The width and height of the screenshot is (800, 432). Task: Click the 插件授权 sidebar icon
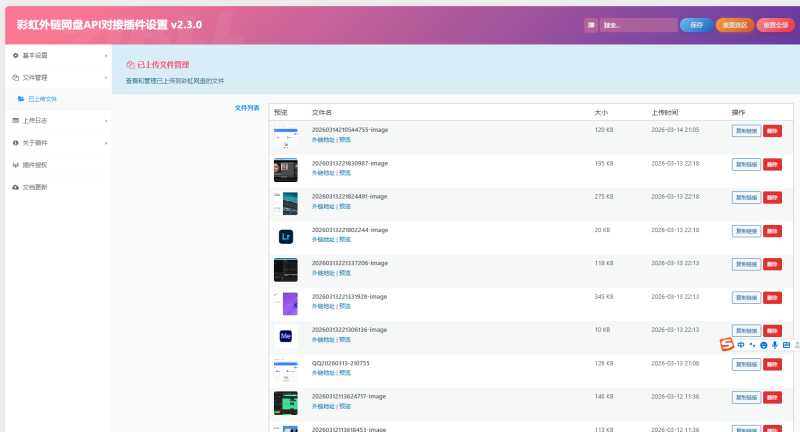tap(15, 165)
